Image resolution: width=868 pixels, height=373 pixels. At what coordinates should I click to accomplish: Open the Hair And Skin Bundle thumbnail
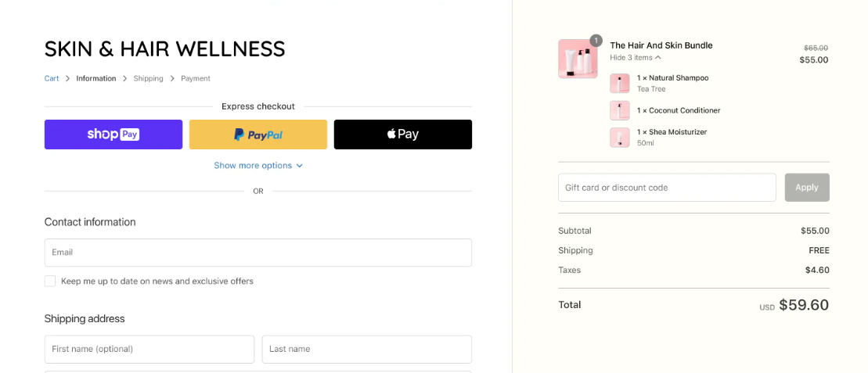[578, 59]
